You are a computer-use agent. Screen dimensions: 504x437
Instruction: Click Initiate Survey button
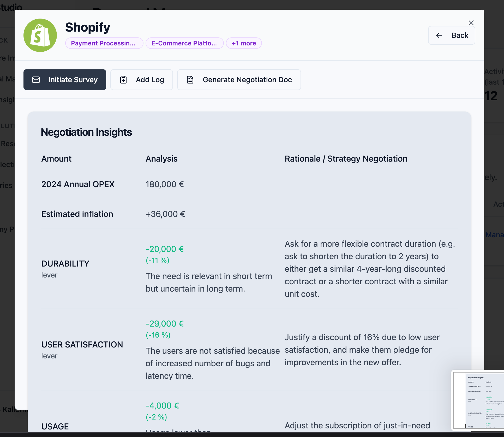65,80
